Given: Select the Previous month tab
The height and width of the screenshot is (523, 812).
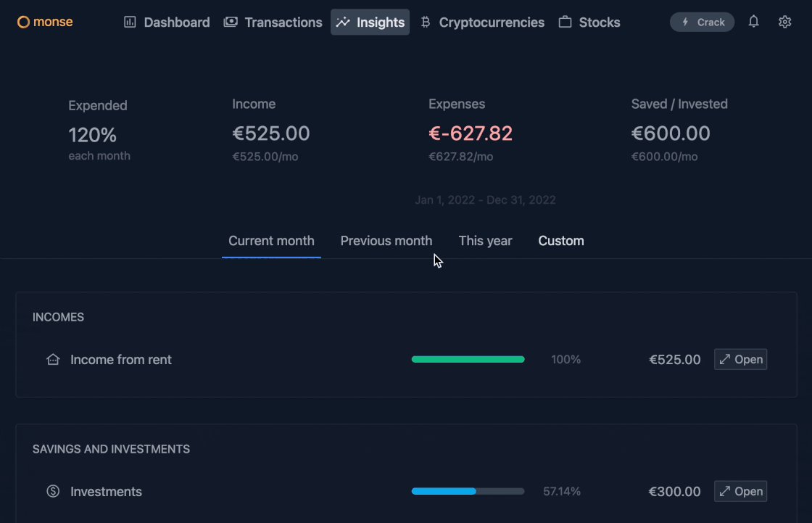Looking at the screenshot, I should (x=386, y=241).
